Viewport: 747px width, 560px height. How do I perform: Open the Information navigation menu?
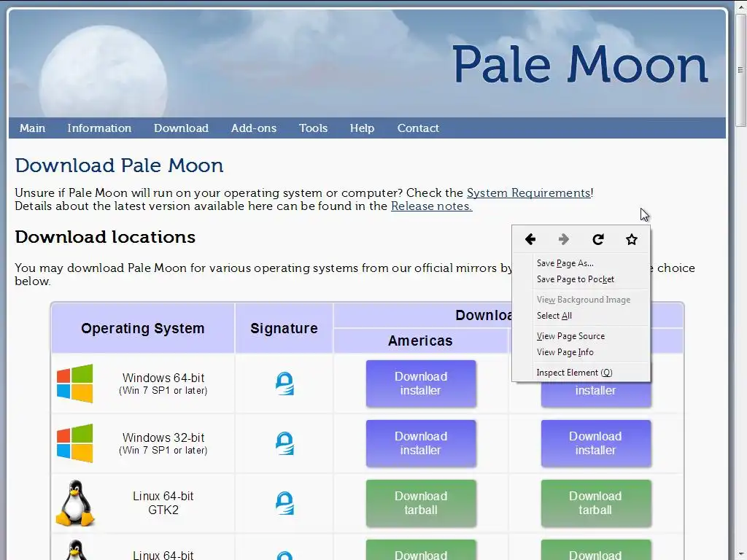(x=99, y=128)
